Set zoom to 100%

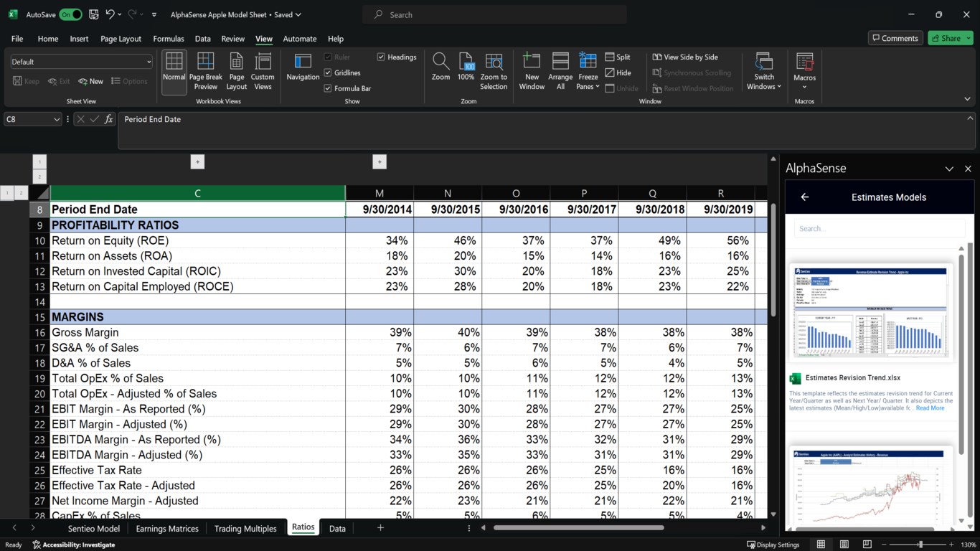tap(466, 67)
